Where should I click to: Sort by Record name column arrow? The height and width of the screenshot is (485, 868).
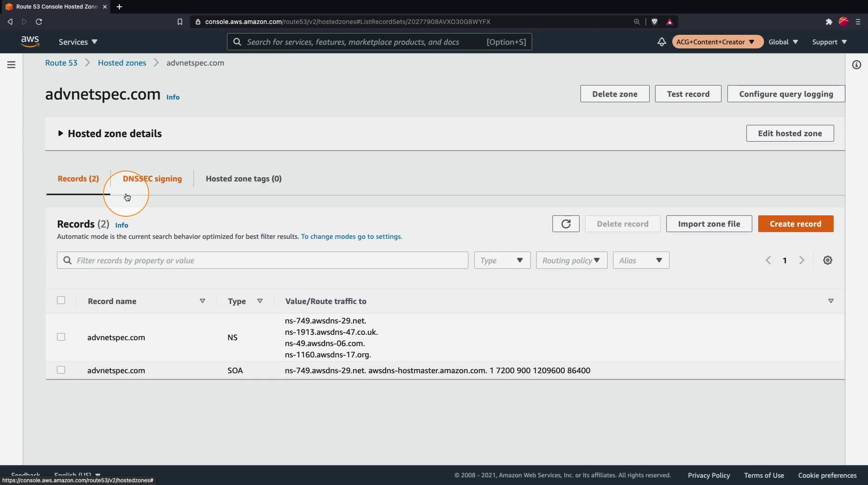tap(203, 301)
